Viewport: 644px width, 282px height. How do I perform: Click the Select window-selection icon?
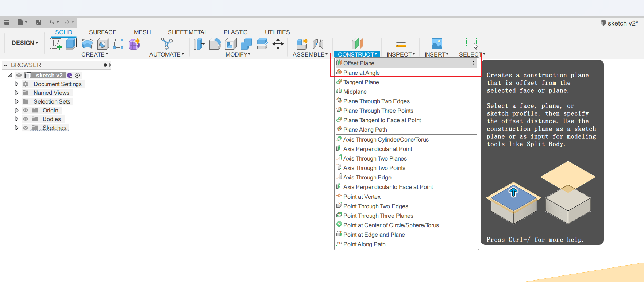(472, 43)
